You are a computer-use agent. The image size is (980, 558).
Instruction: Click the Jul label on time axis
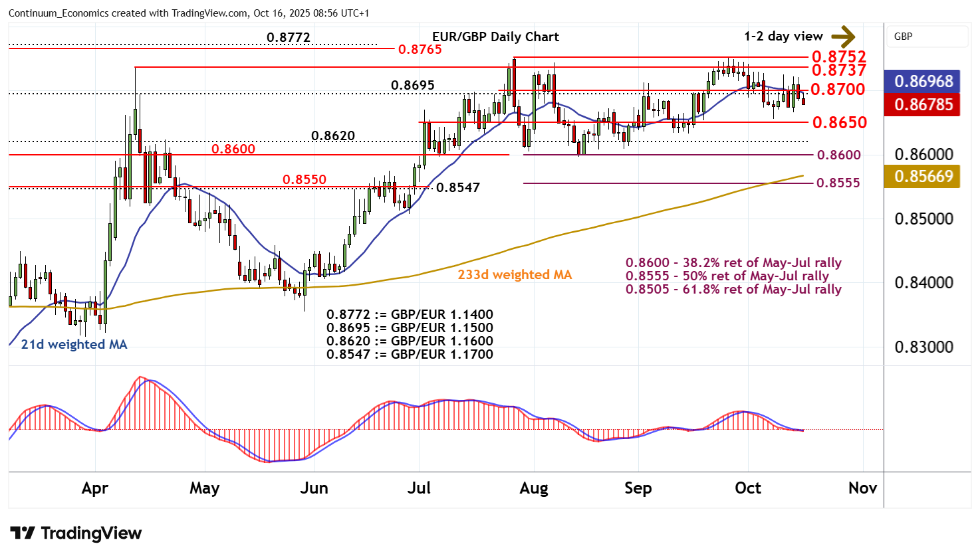(x=419, y=488)
